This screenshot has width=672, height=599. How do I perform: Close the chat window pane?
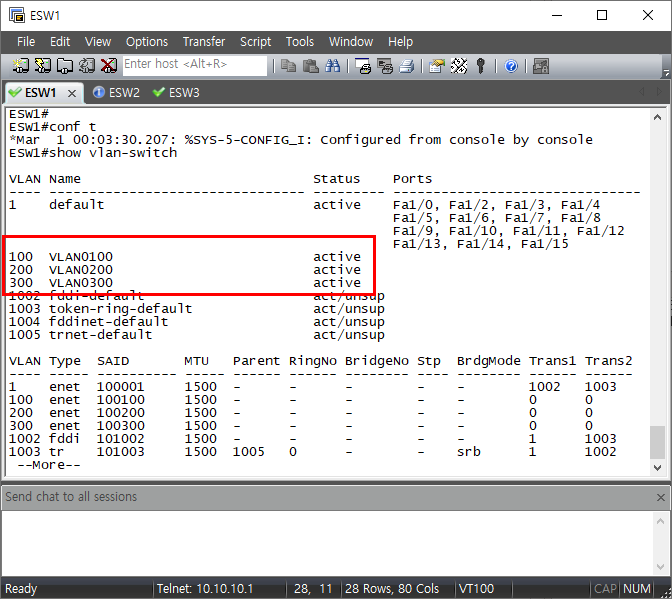(660, 497)
